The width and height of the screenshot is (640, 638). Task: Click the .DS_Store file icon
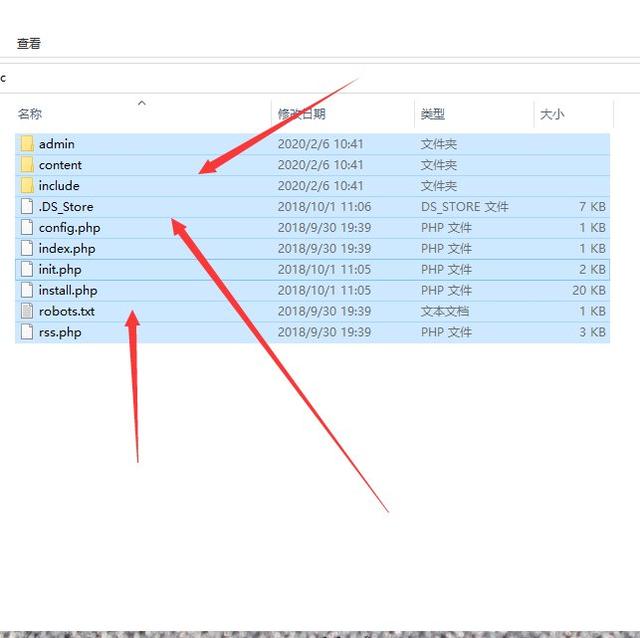pos(27,207)
